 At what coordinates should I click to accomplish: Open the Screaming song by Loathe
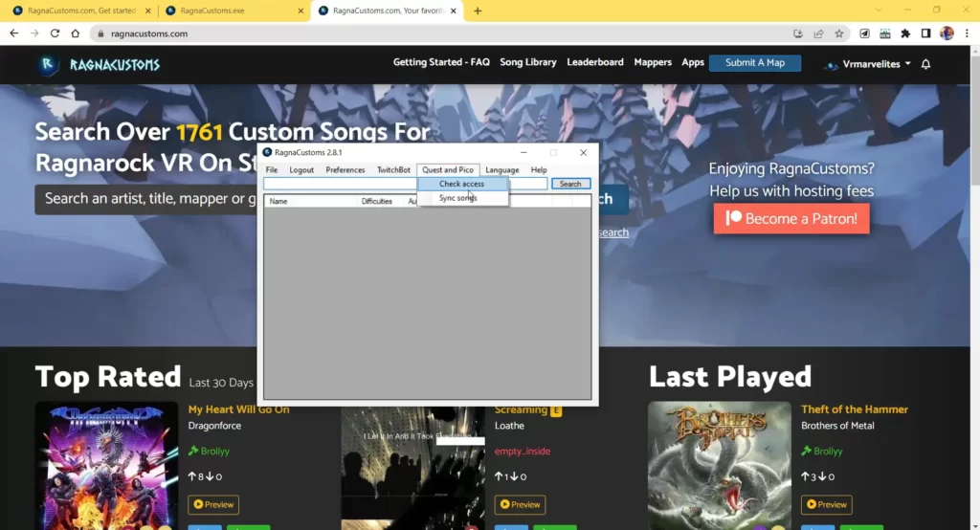[x=521, y=409]
